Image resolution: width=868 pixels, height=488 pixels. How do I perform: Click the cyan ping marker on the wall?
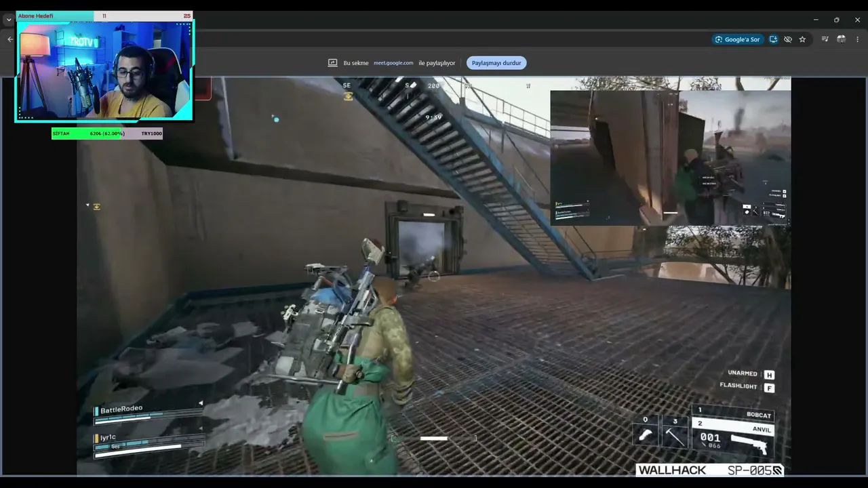[x=276, y=119]
